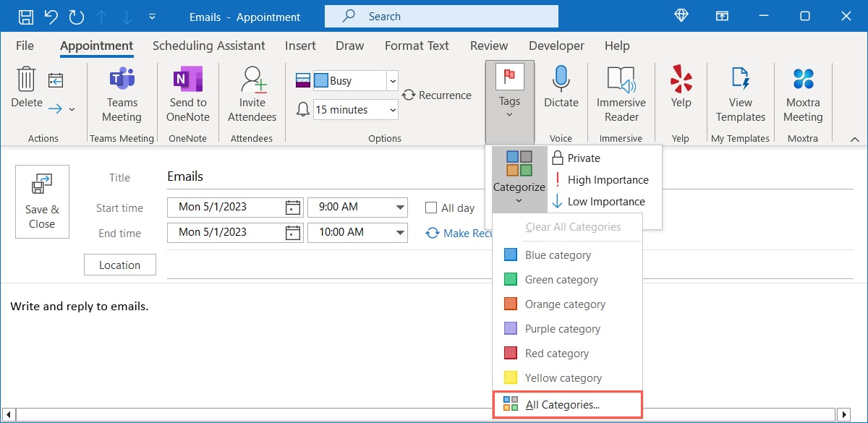Switch to the Scheduling Assistant tab
Viewport: 868px width, 423px height.
(209, 45)
